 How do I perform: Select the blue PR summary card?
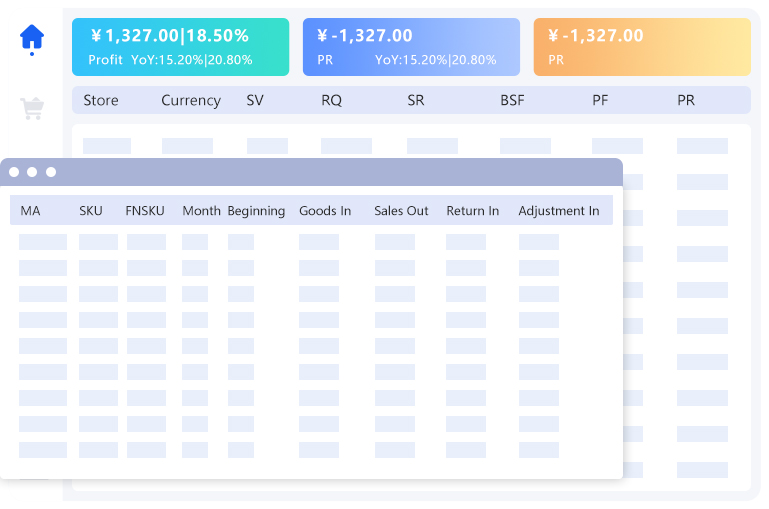click(411, 47)
